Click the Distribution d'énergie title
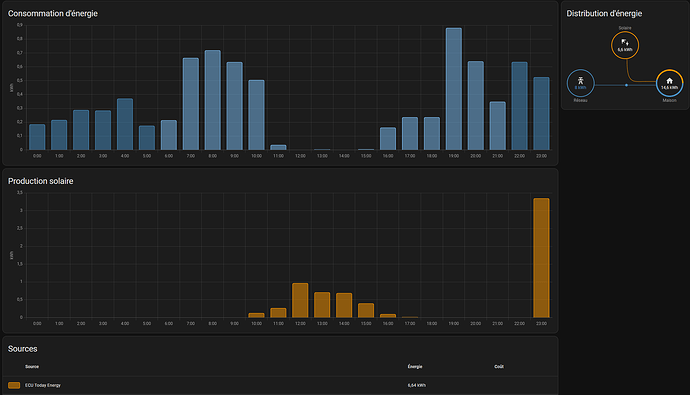The width and height of the screenshot is (690, 395). click(604, 14)
